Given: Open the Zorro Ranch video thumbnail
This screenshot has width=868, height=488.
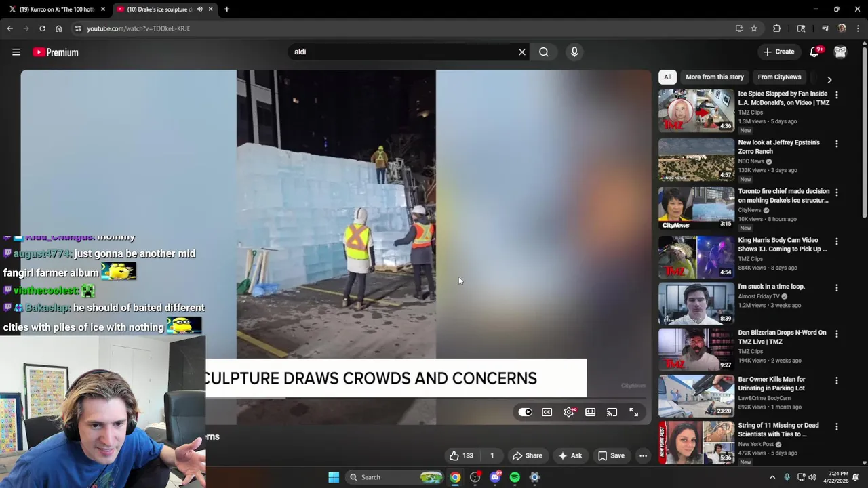Looking at the screenshot, I should (x=696, y=159).
